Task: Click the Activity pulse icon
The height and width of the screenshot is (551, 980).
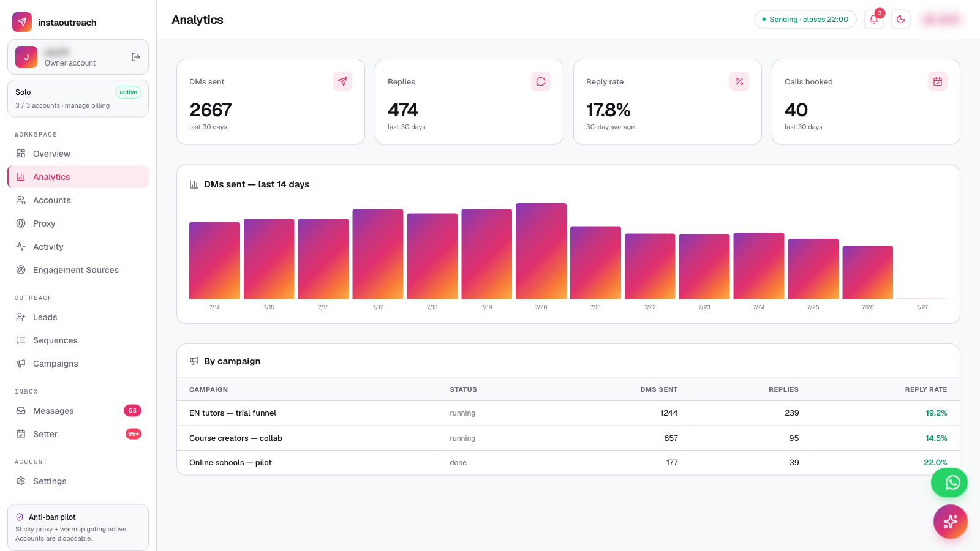Action: (21, 247)
